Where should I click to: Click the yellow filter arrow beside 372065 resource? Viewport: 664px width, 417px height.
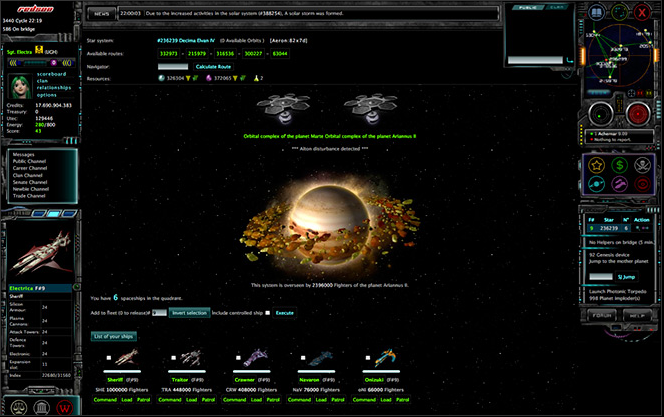point(235,78)
